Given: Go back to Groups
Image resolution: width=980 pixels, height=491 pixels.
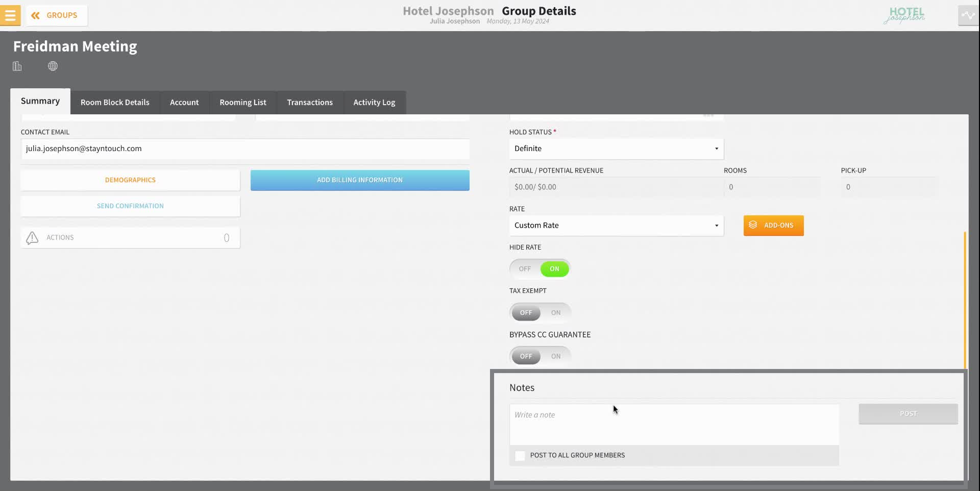Looking at the screenshot, I should click(x=56, y=15).
